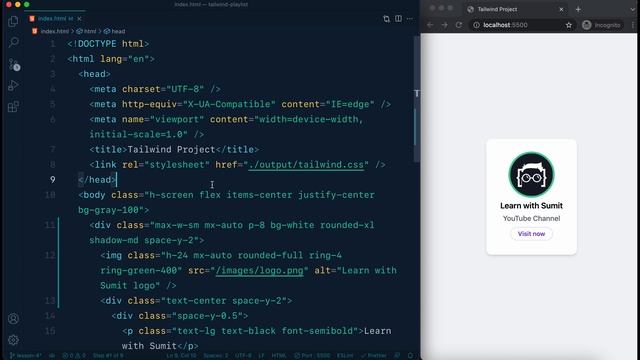Open a new browser tab
The image size is (640, 360).
578,9
